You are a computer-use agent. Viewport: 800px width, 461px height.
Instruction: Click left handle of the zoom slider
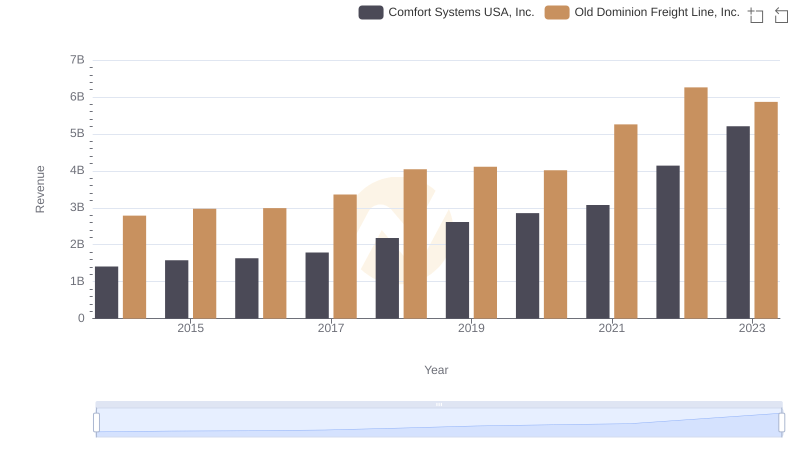coord(96,422)
